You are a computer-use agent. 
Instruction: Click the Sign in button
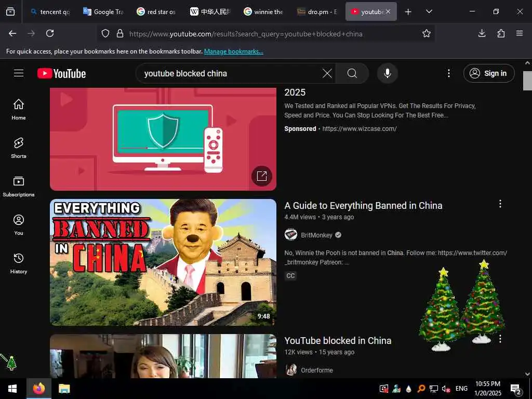tap(489, 73)
